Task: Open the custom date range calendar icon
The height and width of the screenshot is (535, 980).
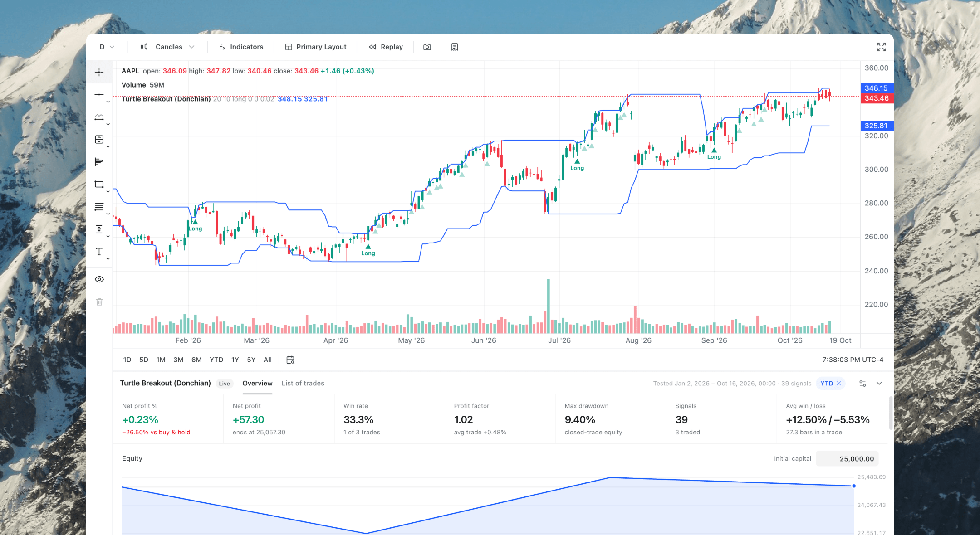Action: click(x=290, y=360)
